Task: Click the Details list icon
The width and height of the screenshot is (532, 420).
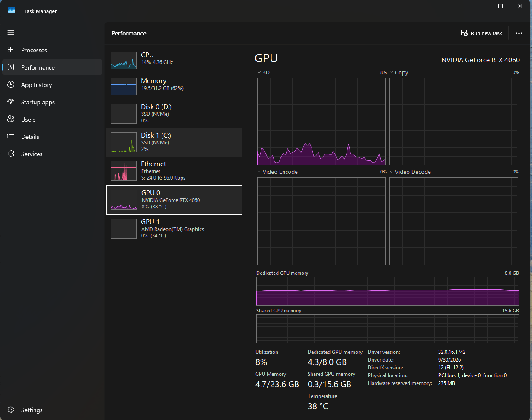Action: (11, 137)
